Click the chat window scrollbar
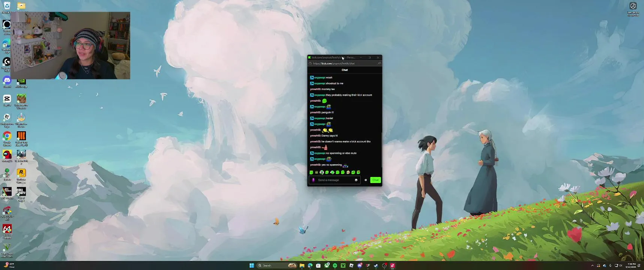 381,149
